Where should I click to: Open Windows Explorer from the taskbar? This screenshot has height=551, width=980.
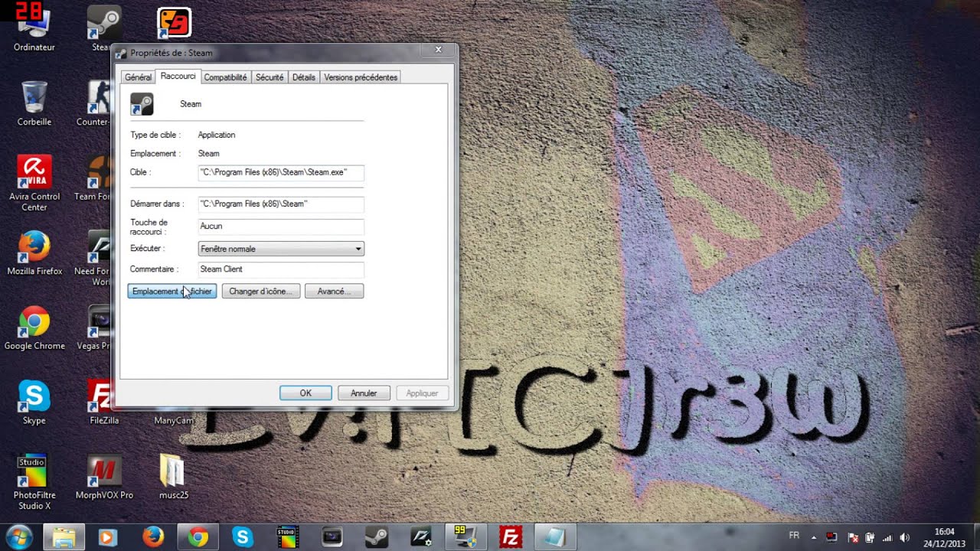tap(64, 537)
